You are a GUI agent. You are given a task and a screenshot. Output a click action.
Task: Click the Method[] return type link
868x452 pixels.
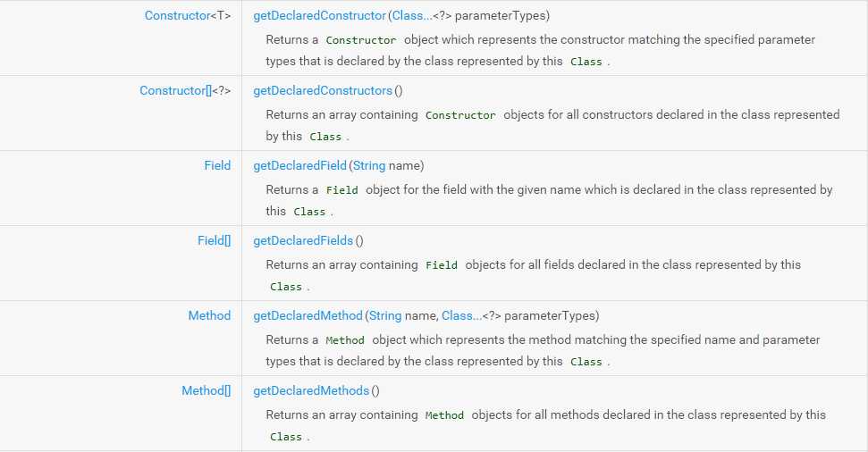click(206, 391)
